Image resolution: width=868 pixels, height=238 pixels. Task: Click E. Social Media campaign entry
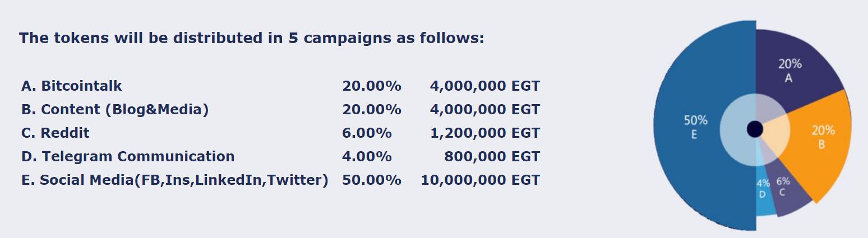point(174,180)
